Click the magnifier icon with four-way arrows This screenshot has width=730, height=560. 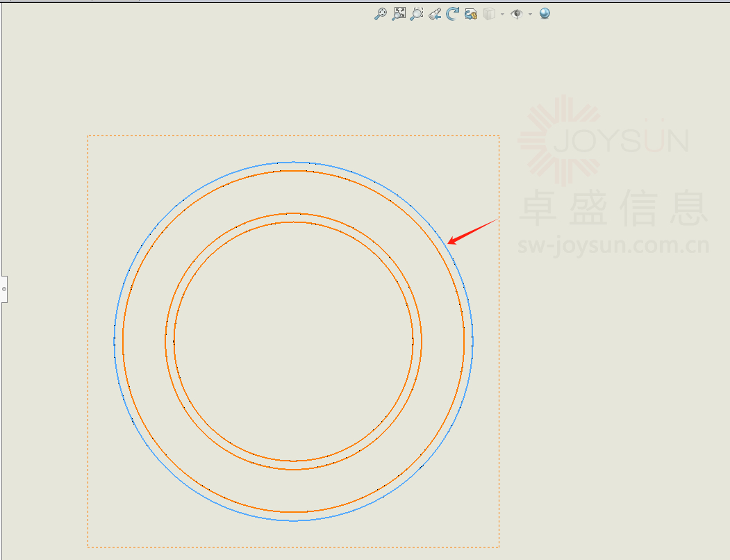click(x=381, y=14)
